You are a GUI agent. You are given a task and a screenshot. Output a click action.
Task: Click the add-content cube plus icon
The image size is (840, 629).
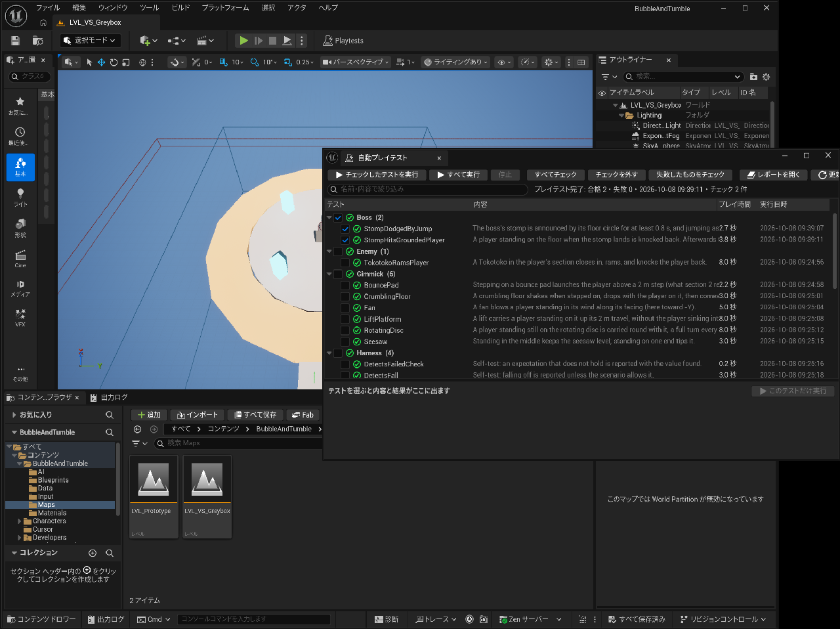coord(148,41)
